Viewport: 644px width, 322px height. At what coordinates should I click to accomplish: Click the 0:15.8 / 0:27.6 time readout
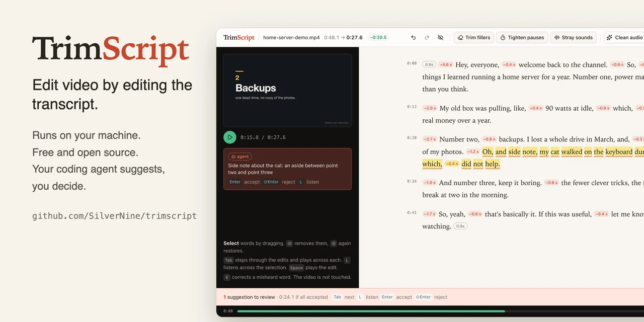point(263,137)
